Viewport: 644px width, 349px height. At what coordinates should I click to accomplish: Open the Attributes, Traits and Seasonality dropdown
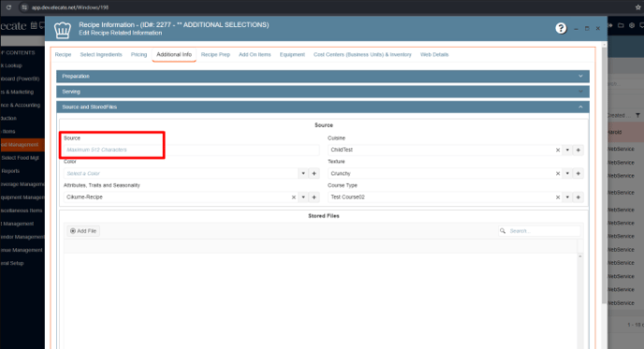(303, 197)
